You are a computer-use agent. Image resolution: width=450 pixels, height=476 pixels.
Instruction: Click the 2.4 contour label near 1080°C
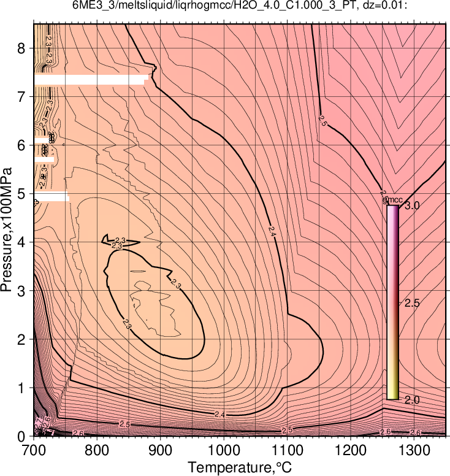tap(272, 231)
